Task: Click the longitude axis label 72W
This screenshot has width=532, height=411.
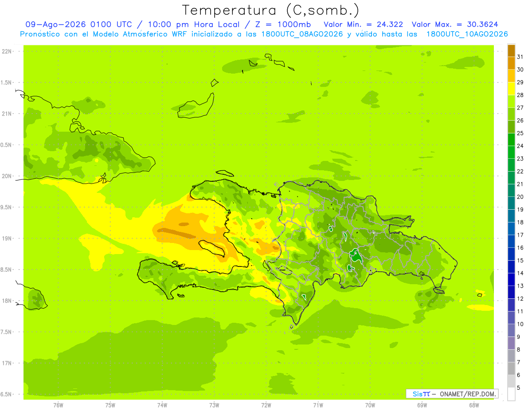Action: (x=266, y=405)
